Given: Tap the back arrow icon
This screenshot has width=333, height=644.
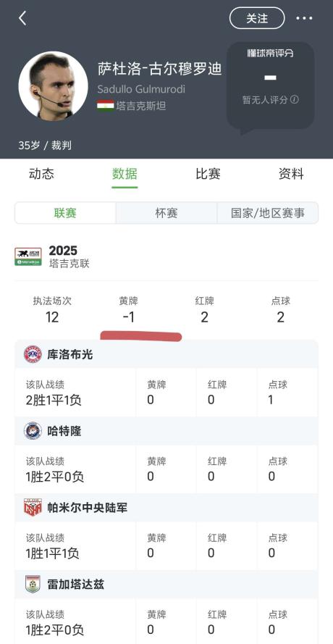Looking at the screenshot, I should 22,19.
